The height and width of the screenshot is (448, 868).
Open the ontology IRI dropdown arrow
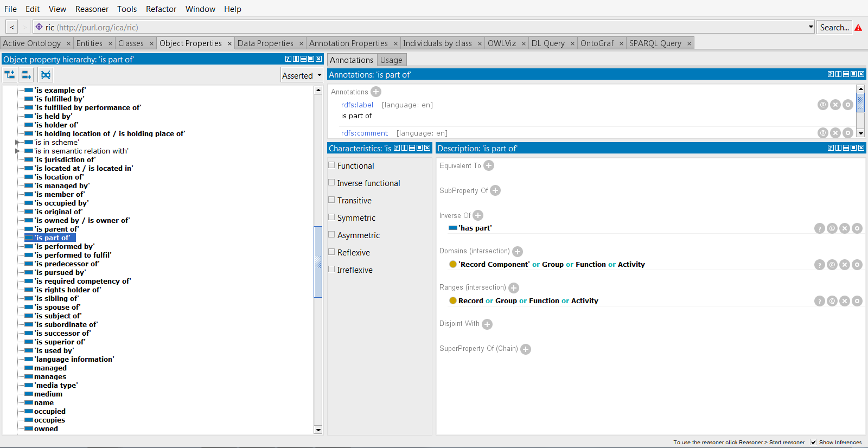point(810,27)
